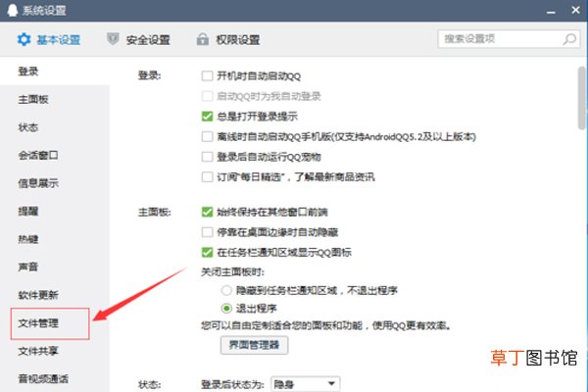Click the QQ penguin icon in title bar
The image size is (588, 392).
click(x=13, y=10)
